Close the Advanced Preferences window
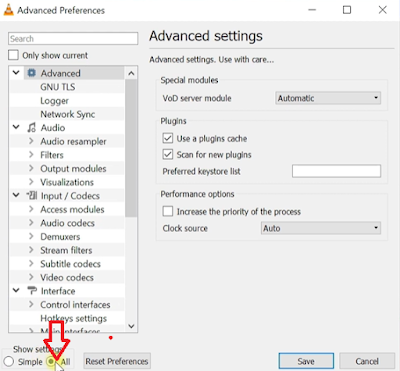This screenshot has height=371, width=400. 383,10
